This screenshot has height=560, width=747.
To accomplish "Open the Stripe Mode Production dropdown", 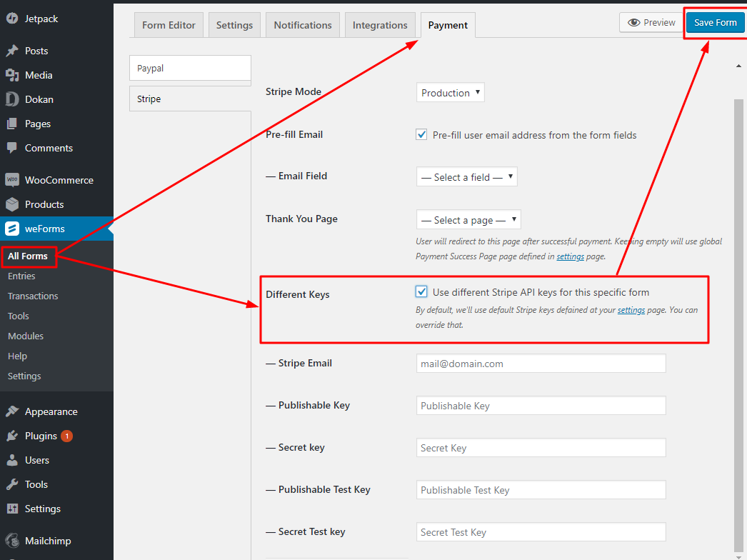I will 450,92.
